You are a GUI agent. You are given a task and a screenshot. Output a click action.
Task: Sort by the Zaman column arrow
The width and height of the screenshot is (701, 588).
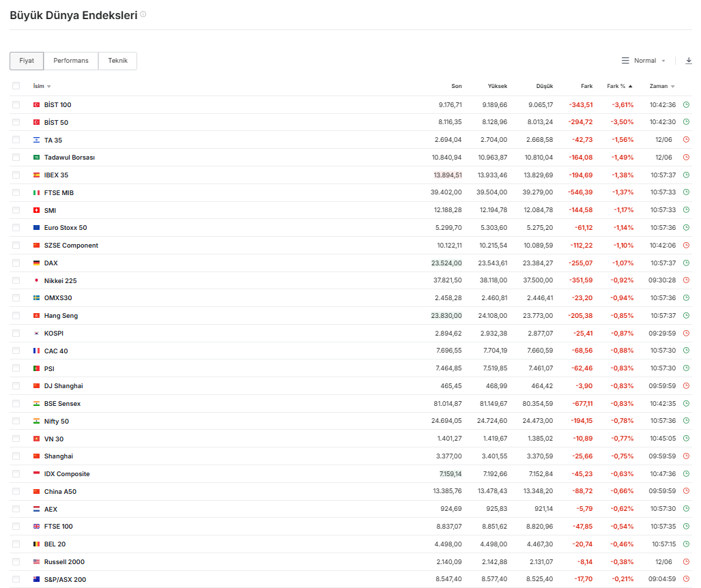672,86
